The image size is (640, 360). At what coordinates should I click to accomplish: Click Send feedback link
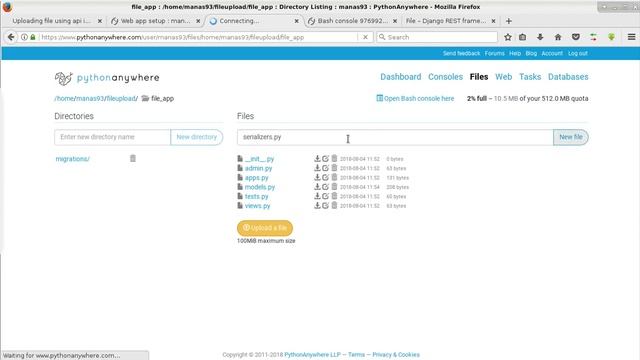[x=461, y=53]
